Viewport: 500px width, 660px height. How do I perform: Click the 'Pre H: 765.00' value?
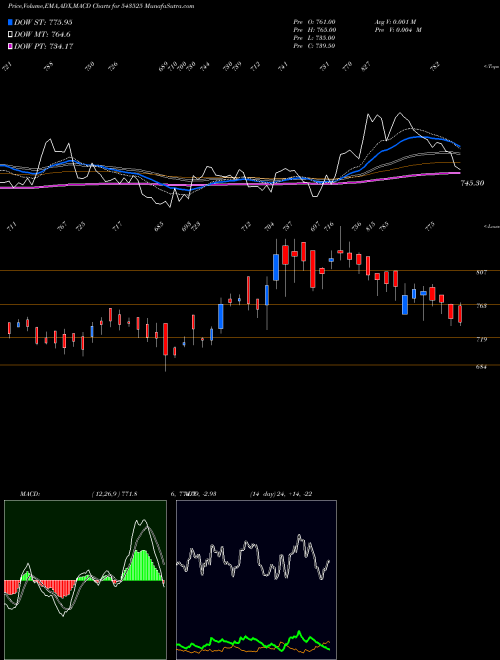314,30
